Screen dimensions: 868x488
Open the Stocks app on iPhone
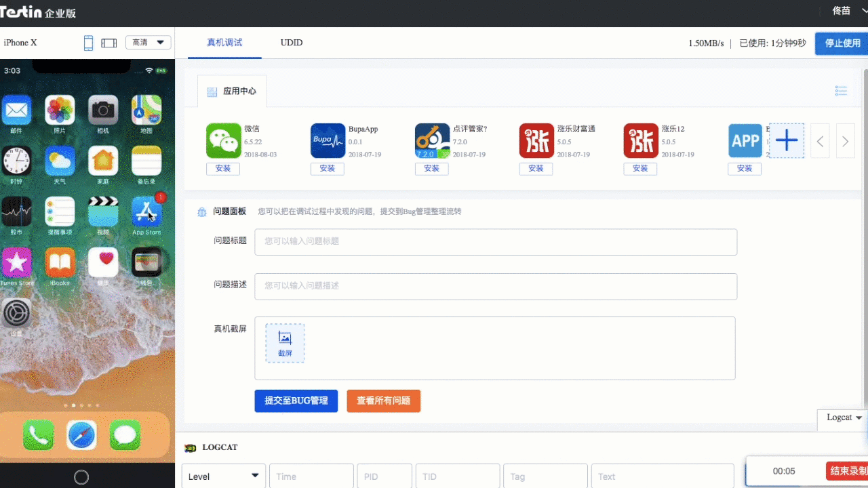tap(17, 211)
